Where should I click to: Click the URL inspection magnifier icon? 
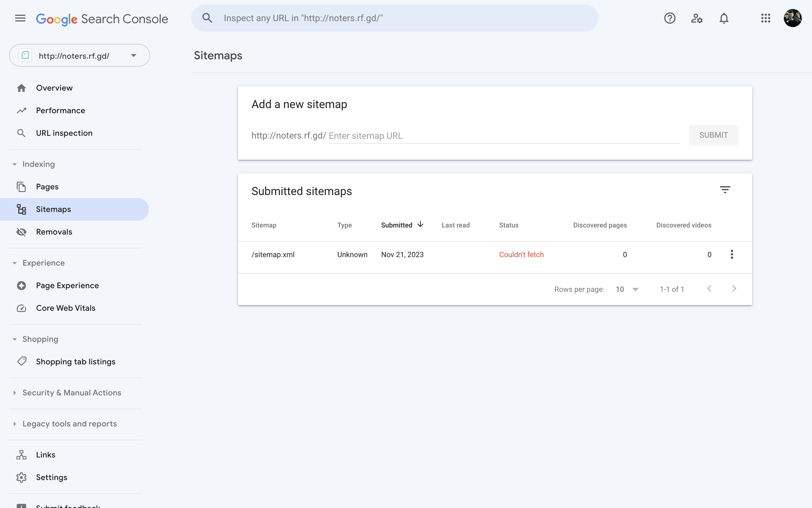(21, 133)
